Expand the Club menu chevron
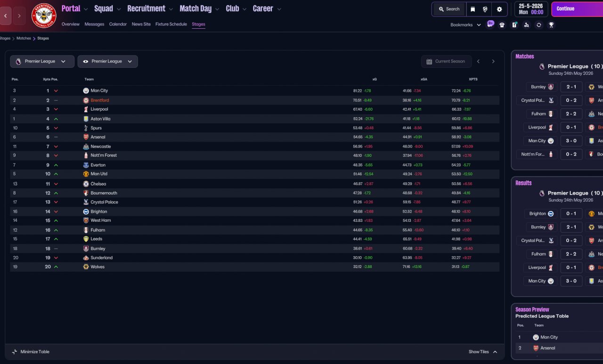Viewport: 603px width, 364px height. [244, 9]
